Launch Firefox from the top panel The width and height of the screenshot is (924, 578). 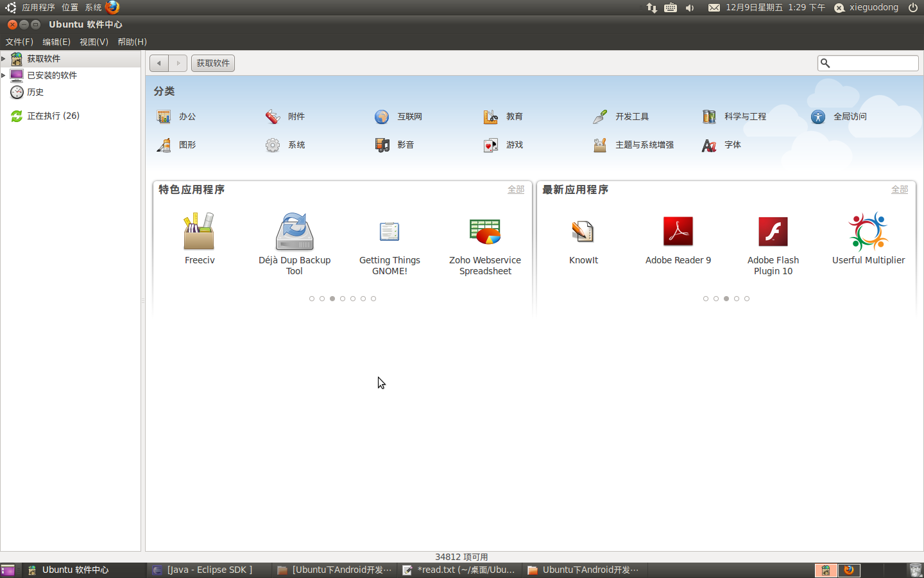coord(112,8)
